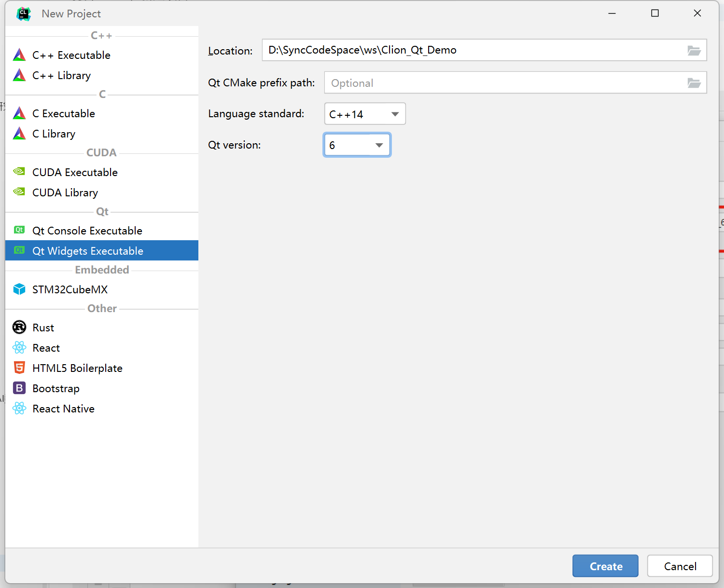This screenshot has width=724, height=588.
Task: Click the Create button
Action: [x=605, y=566]
